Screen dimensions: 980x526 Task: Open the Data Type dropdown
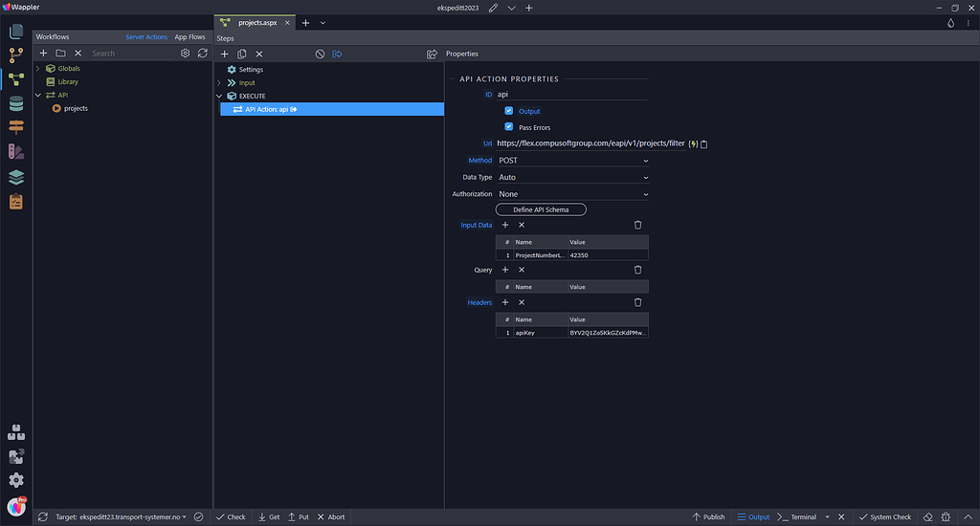click(572, 177)
